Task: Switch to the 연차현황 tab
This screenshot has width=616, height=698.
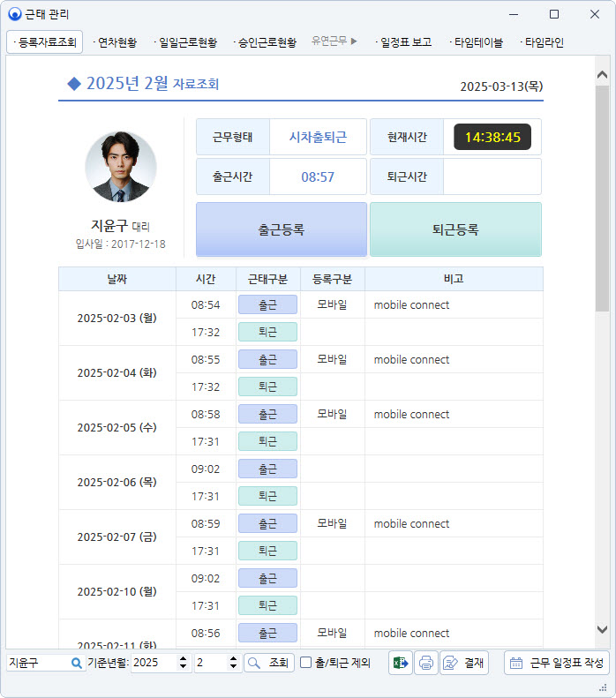Action: (115, 42)
